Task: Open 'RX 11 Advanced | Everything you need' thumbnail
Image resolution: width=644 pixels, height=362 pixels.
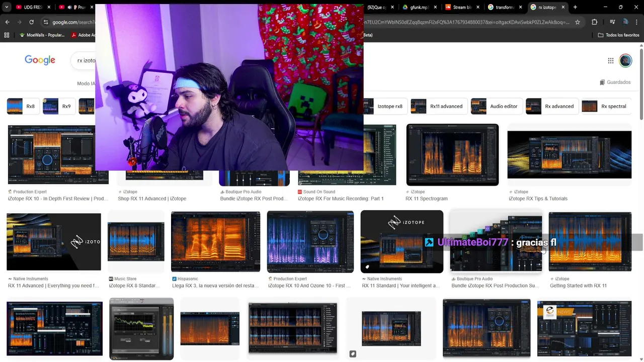Action: (54, 242)
